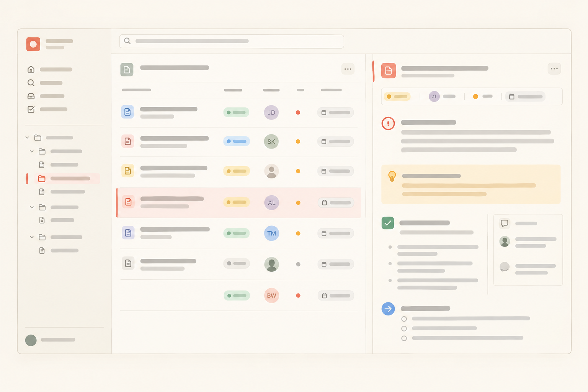Click the red priority dot in JD's row

click(x=298, y=113)
